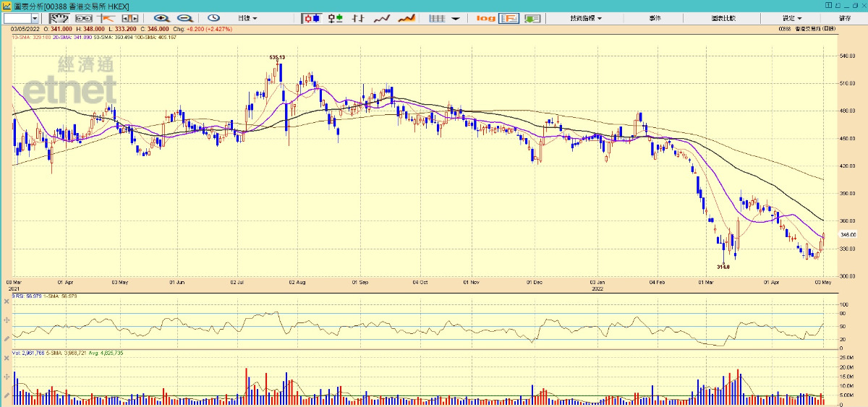Click the zoom in magnifier icon

(161, 17)
